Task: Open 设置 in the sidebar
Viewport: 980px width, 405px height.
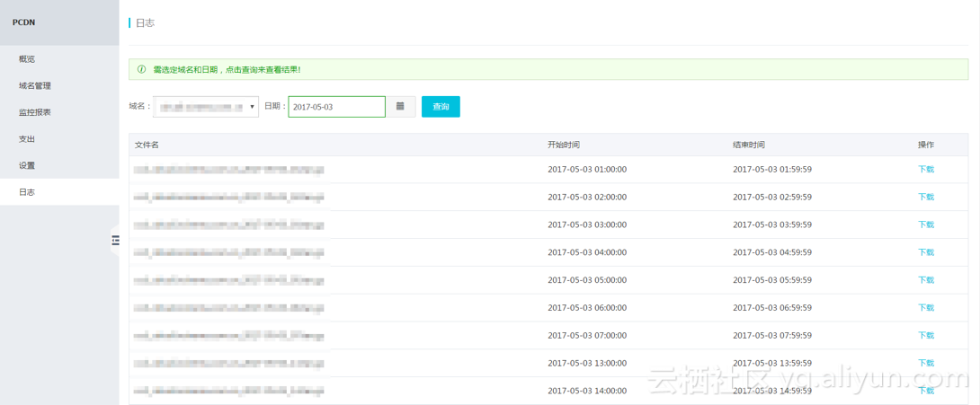Action: point(27,166)
